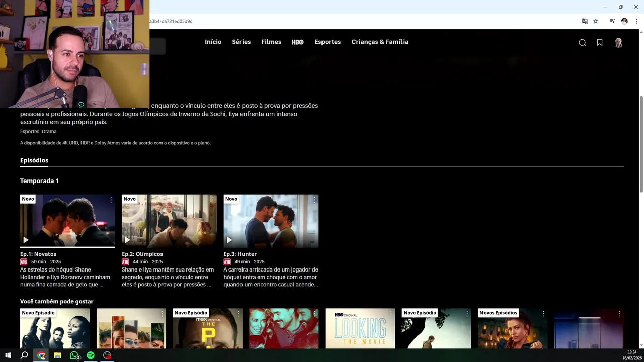Click the '50 min' duration of Ep.1
The width and height of the screenshot is (644, 362).
(39, 262)
